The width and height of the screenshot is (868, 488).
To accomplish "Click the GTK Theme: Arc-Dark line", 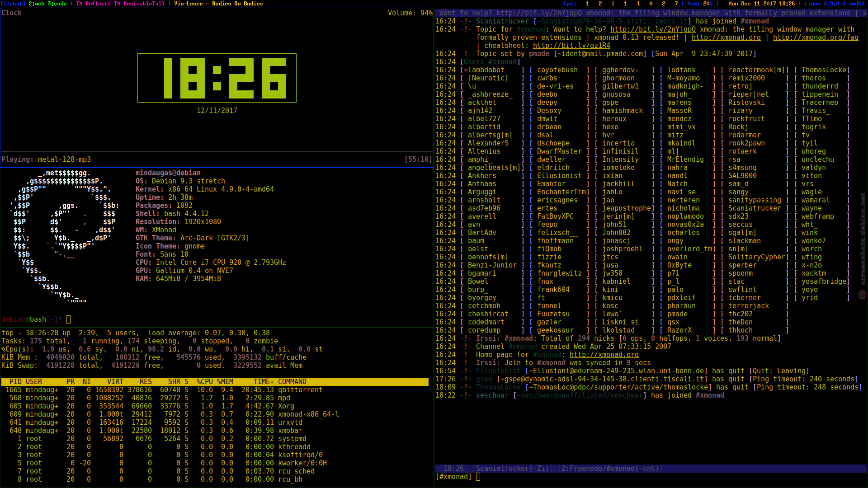I will pos(193,238).
